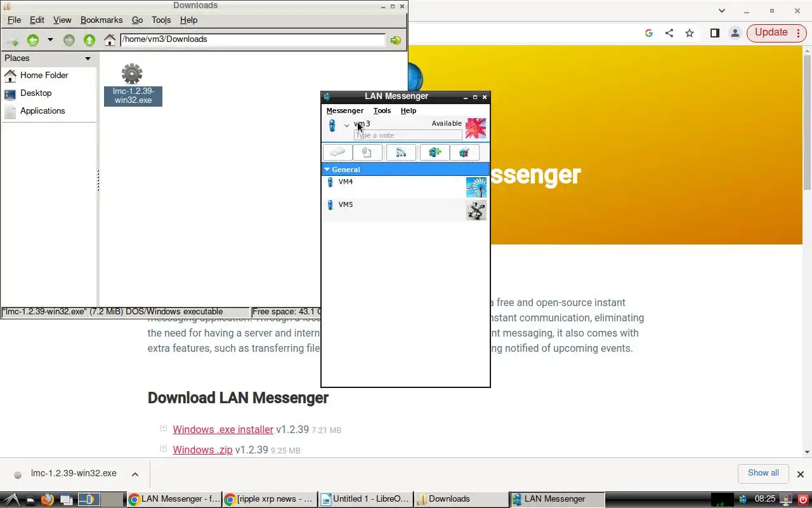Click the back arrow in file manager
Viewport: 812px width, 508px height.
tap(33, 40)
